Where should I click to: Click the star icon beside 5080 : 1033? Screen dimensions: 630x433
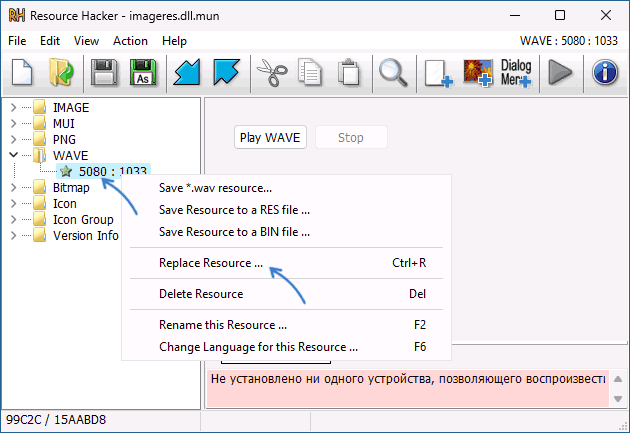(x=66, y=172)
